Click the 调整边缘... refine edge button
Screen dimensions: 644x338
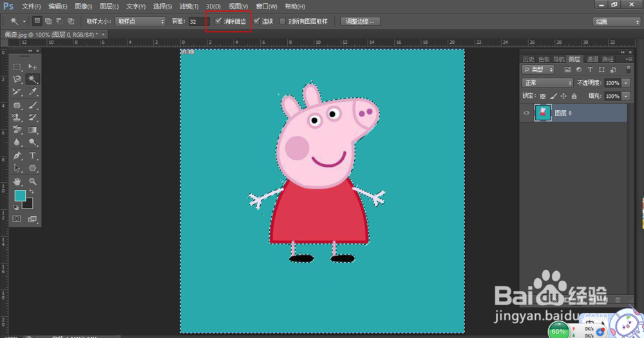360,21
